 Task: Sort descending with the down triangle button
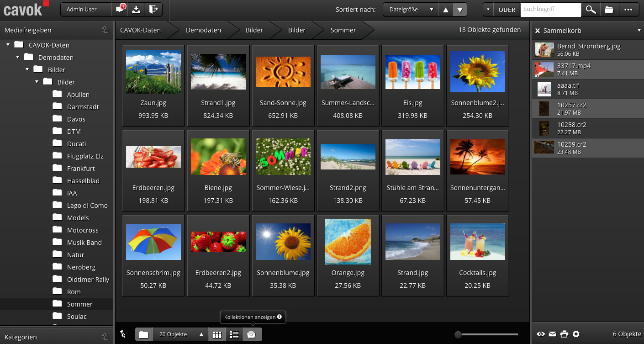point(460,10)
